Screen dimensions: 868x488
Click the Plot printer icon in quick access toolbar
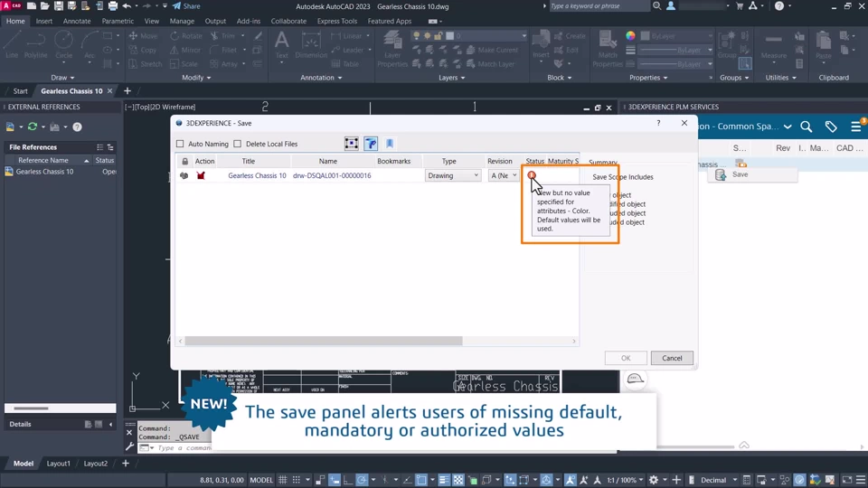click(x=112, y=6)
